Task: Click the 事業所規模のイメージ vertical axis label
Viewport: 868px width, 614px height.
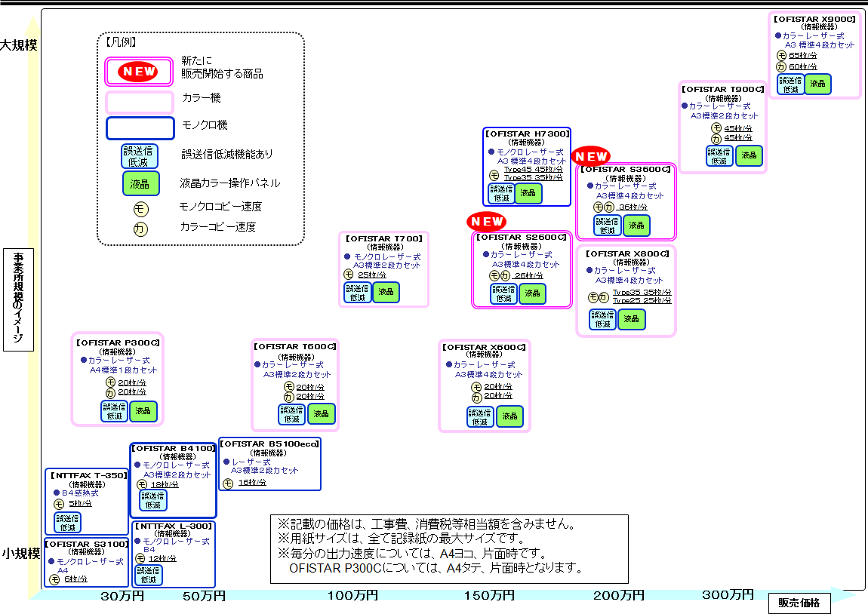Action: point(18,299)
